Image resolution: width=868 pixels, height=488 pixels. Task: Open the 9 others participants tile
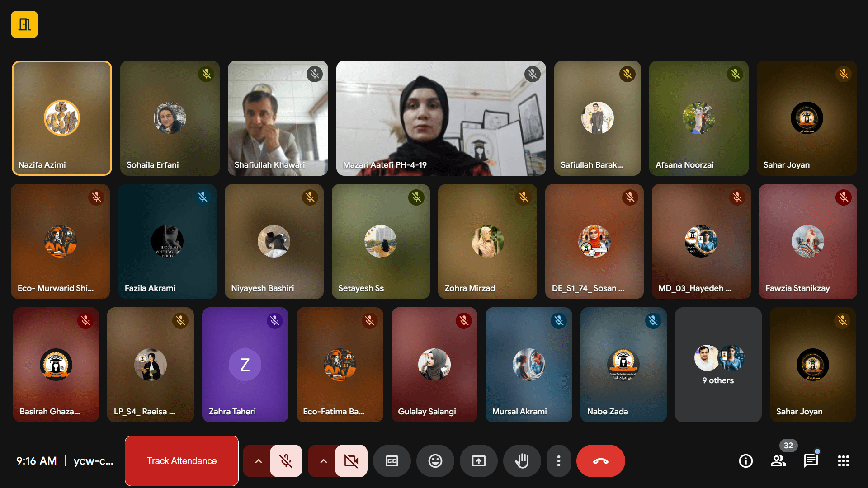click(x=718, y=365)
